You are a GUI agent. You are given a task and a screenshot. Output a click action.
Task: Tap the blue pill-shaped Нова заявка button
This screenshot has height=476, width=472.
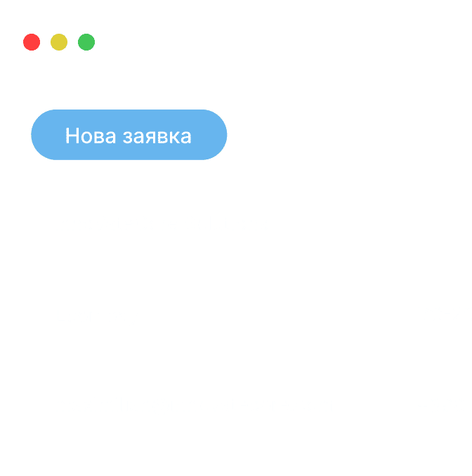point(129,135)
